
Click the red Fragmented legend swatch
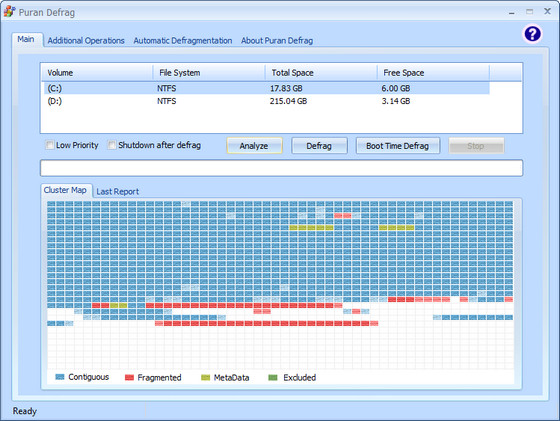click(129, 377)
